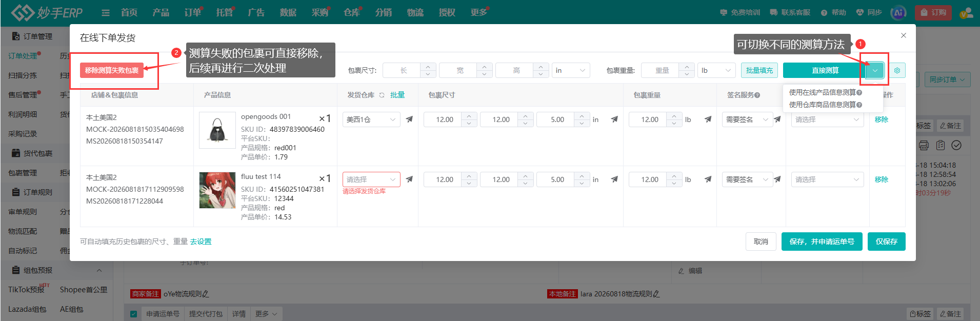Click help question icon beside 签名服务 header
This screenshot has width=980, height=321.
(x=757, y=95)
